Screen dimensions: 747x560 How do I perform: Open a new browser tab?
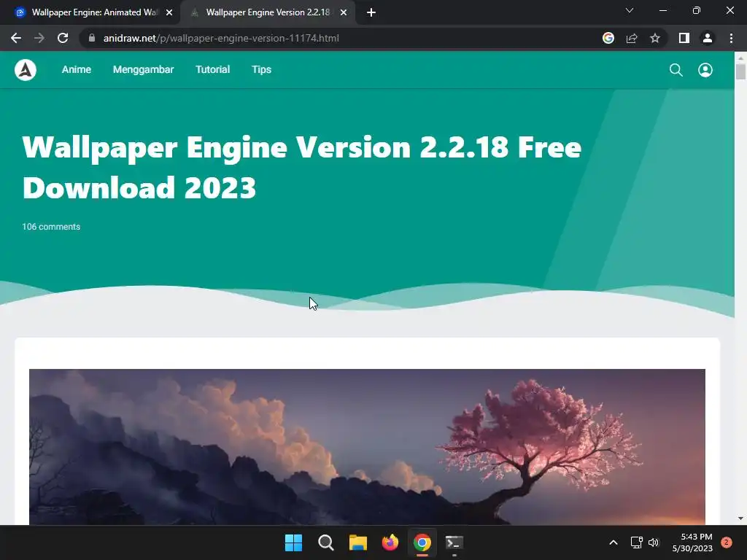(x=371, y=12)
